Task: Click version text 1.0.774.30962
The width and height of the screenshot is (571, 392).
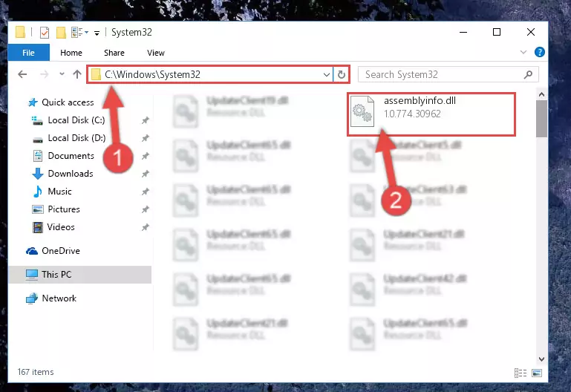Action: 412,114
